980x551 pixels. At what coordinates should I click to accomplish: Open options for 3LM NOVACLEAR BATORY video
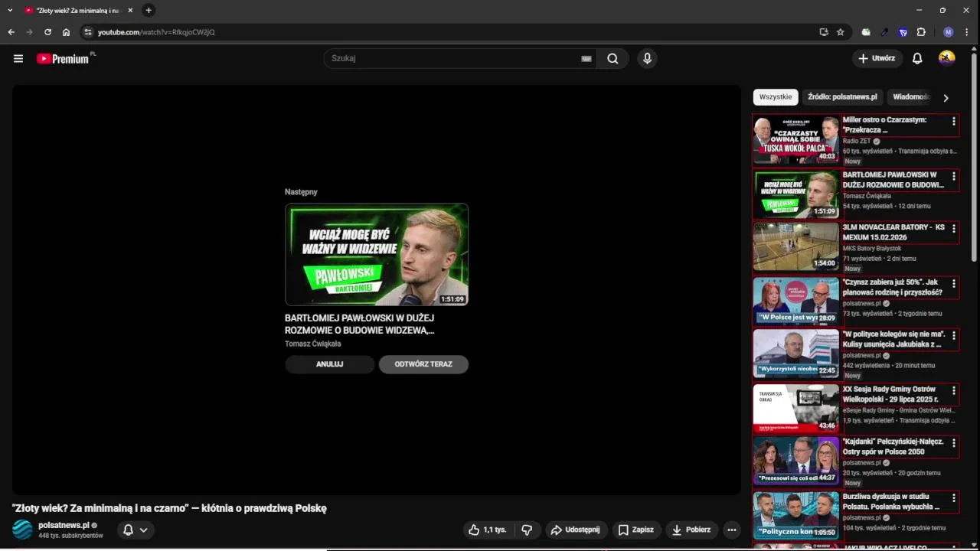click(x=954, y=229)
